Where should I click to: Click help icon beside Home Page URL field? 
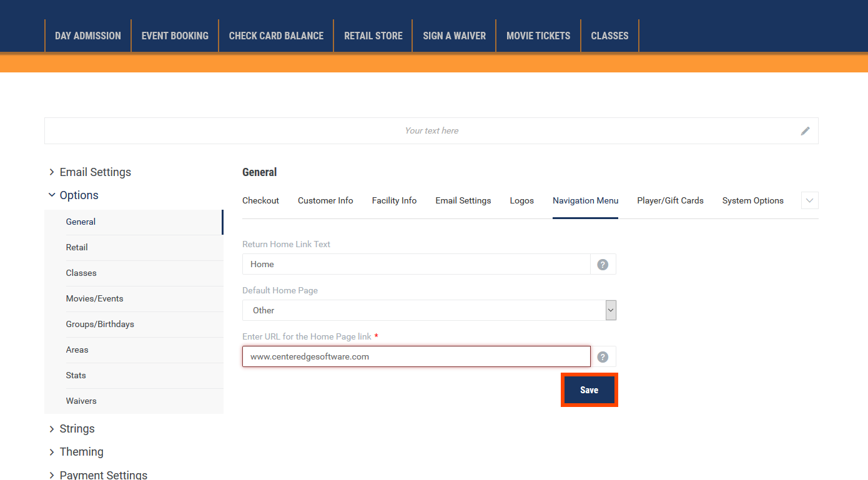[x=603, y=357]
